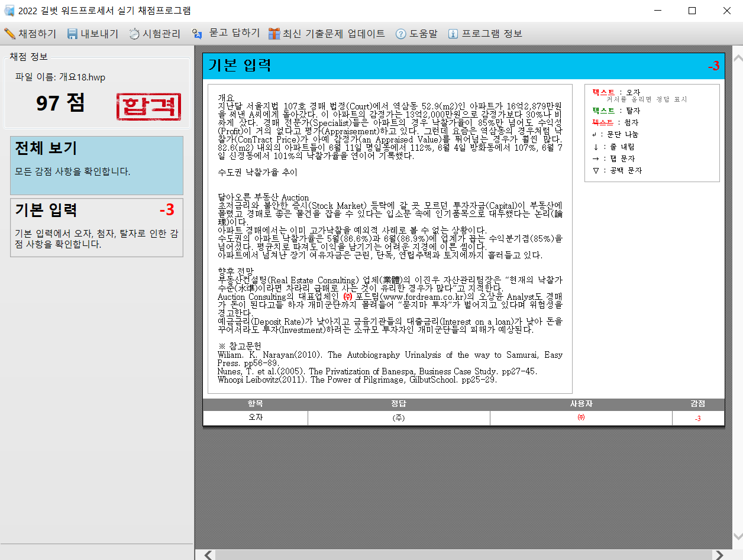Click the 묻고 답하기 chat icon

tap(198, 34)
